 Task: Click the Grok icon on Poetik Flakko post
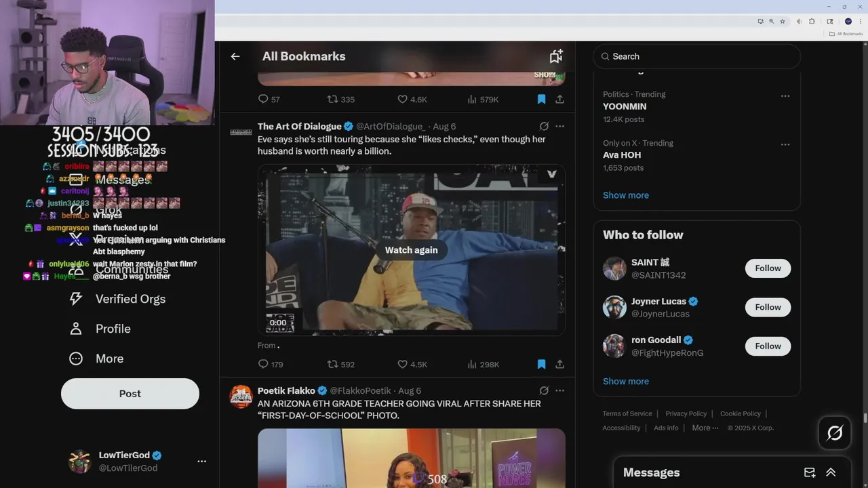tap(544, 390)
